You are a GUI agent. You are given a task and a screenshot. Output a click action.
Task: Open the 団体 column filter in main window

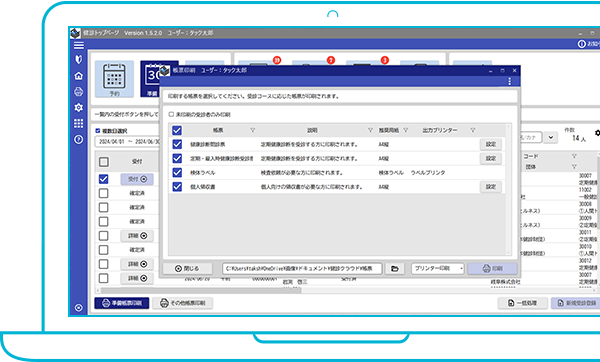pyautogui.click(x=574, y=166)
